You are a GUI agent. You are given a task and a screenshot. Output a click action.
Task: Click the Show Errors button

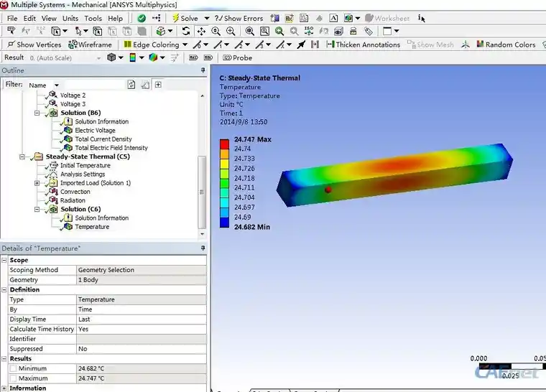pyautogui.click(x=239, y=19)
